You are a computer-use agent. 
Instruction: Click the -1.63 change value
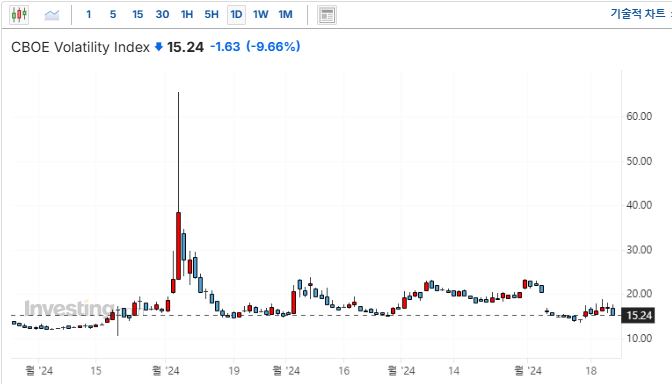point(225,47)
